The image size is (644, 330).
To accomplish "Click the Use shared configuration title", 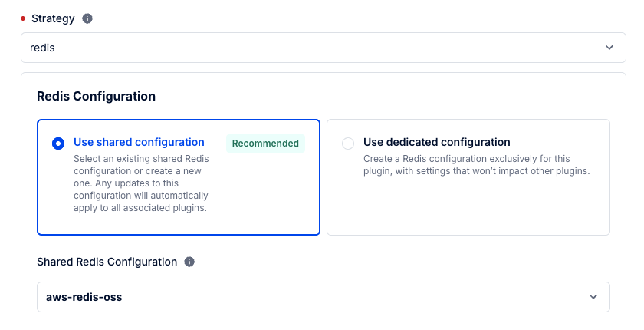I will click(139, 142).
